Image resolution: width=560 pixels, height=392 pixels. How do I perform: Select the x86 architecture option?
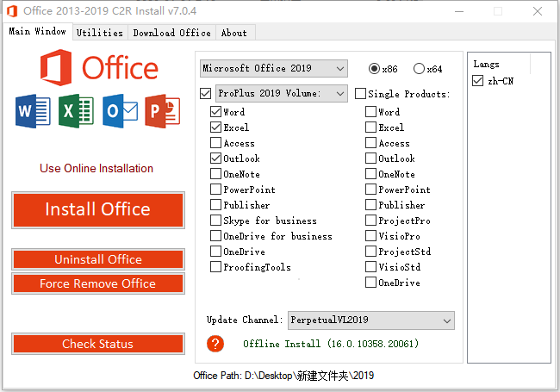374,69
